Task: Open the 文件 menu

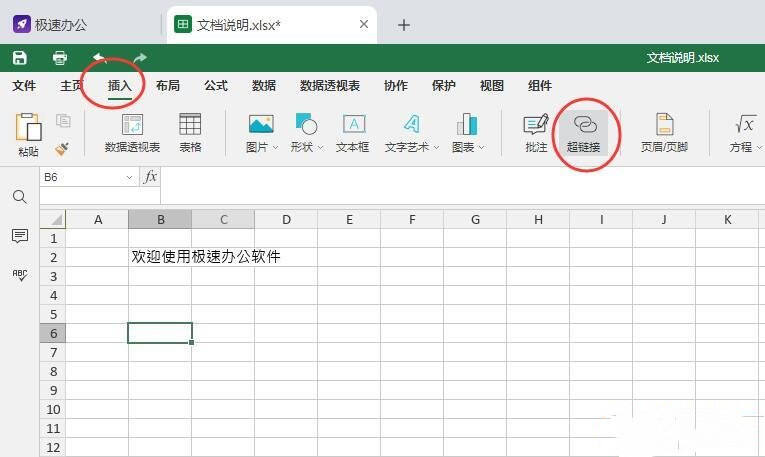Action: point(24,86)
